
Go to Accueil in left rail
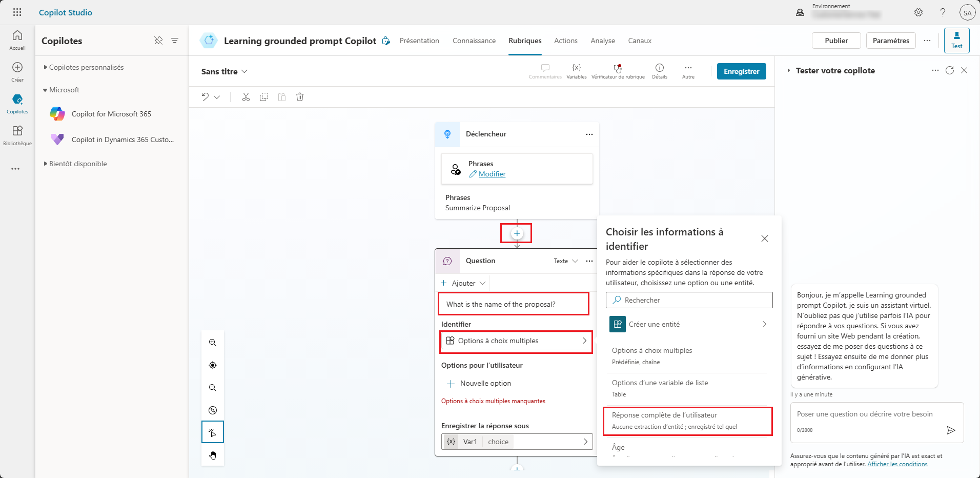click(17, 40)
